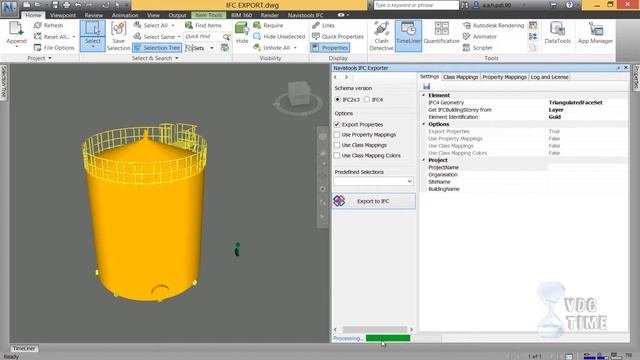Click the Require icon

257,25
